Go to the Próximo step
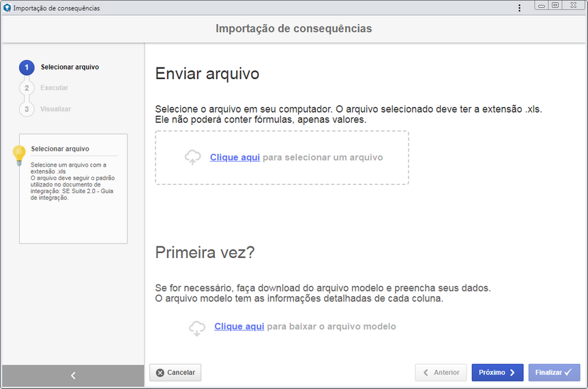The width and height of the screenshot is (588, 389). pyautogui.click(x=497, y=373)
